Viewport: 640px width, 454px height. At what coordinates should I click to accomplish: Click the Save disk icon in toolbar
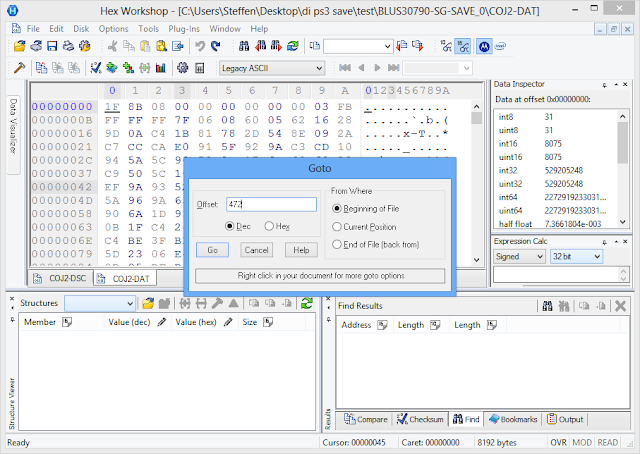coord(51,46)
